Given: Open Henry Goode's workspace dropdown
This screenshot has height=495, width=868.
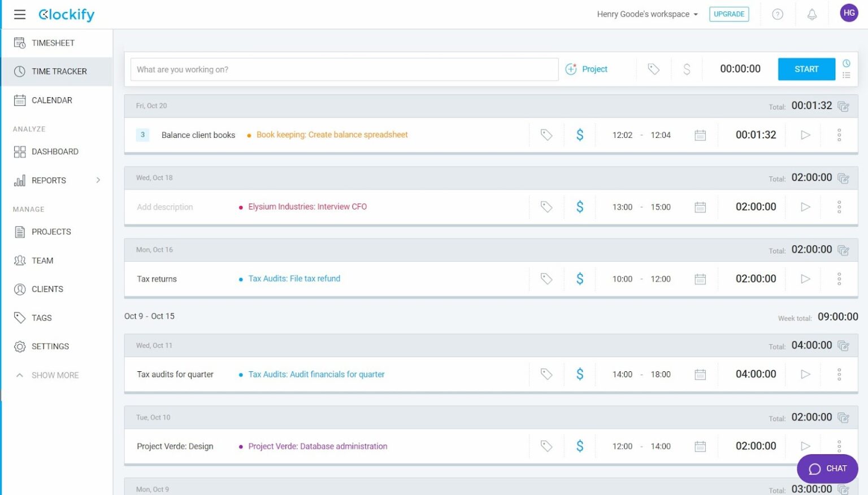Looking at the screenshot, I should click(x=646, y=14).
